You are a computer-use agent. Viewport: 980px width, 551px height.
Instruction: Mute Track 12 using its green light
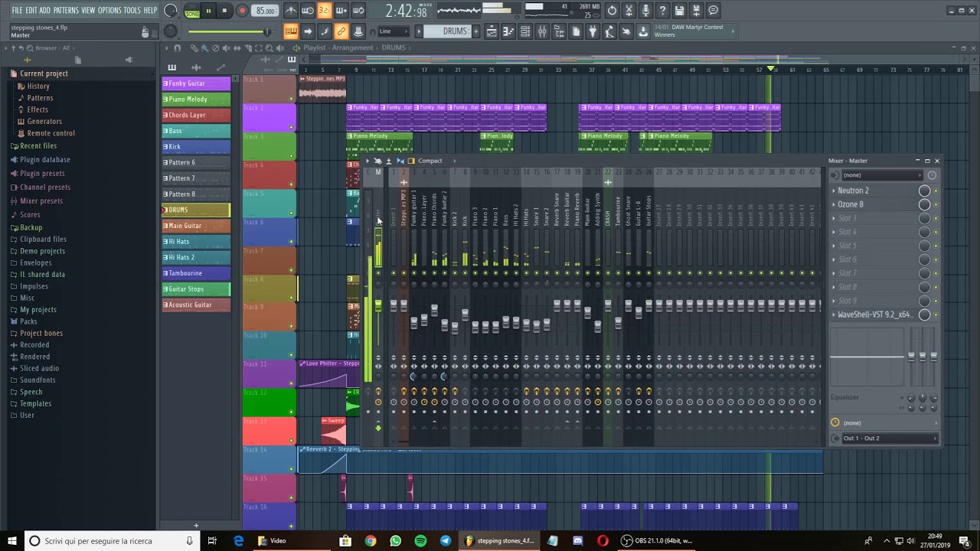pyautogui.click(x=291, y=413)
